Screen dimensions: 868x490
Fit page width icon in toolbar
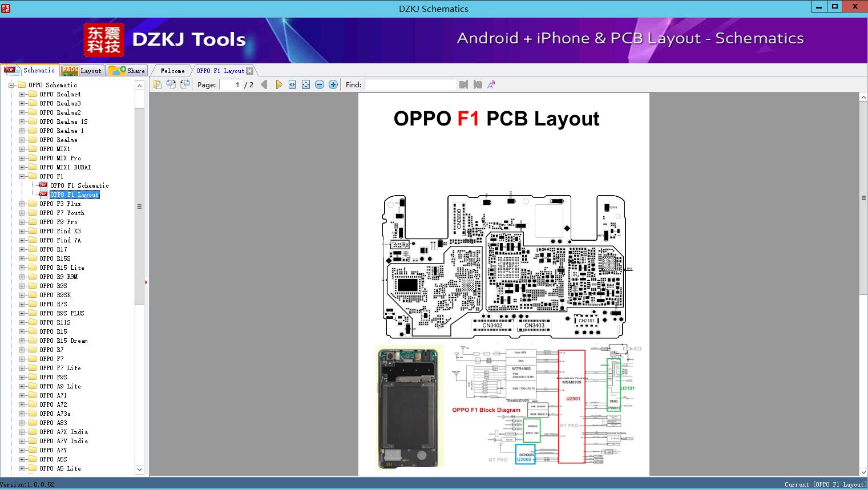292,84
